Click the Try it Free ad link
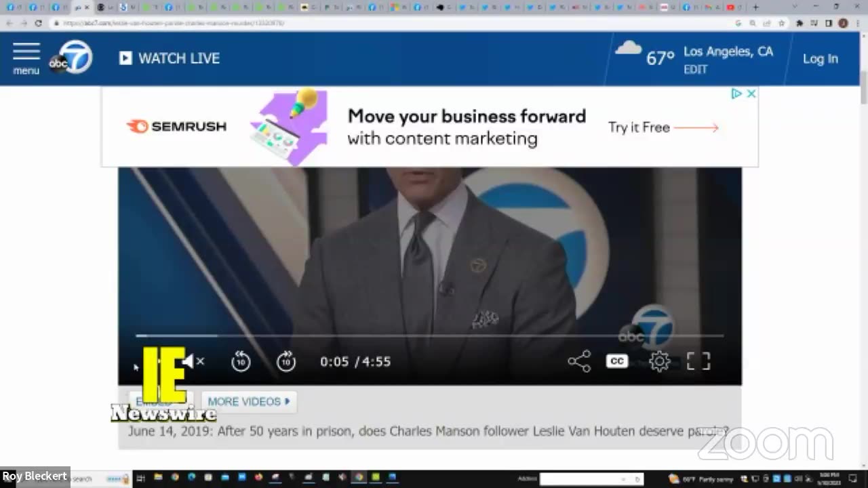 click(663, 127)
